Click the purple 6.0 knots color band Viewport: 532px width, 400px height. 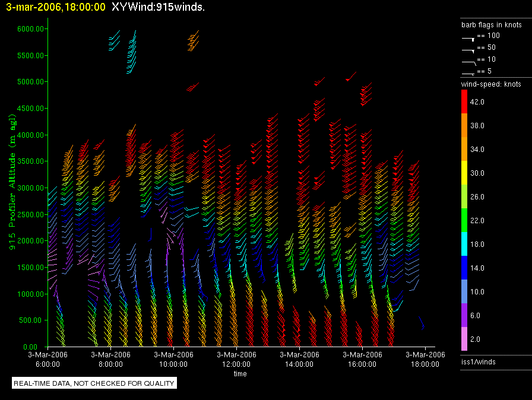click(464, 315)
